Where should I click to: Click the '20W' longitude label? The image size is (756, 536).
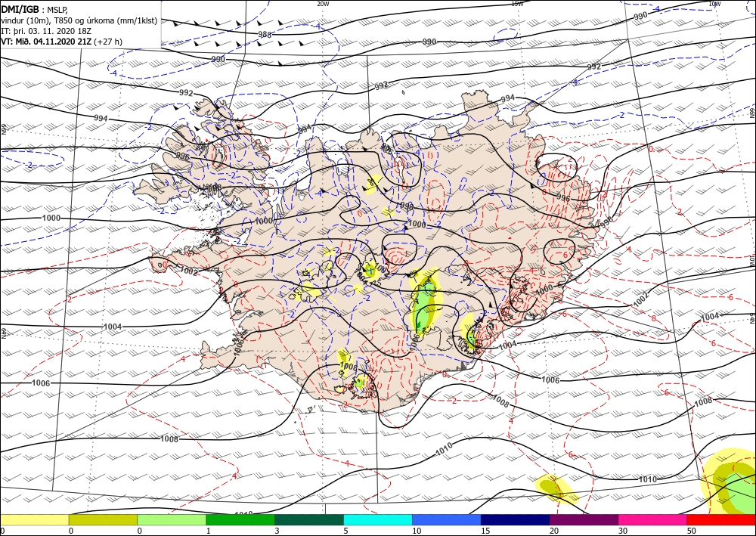tap(323, 4)
